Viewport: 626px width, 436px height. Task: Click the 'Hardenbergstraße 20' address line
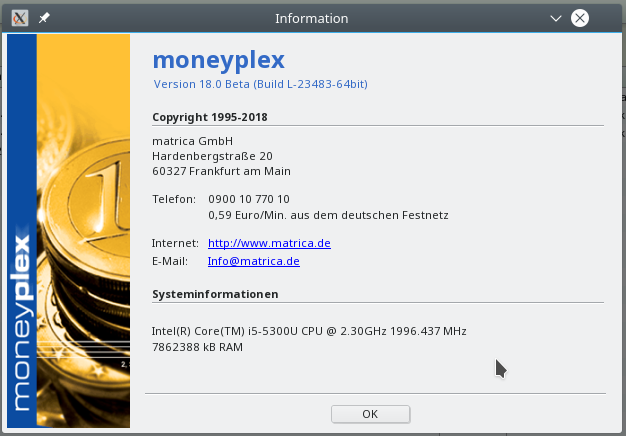click(x=212, y=156)
